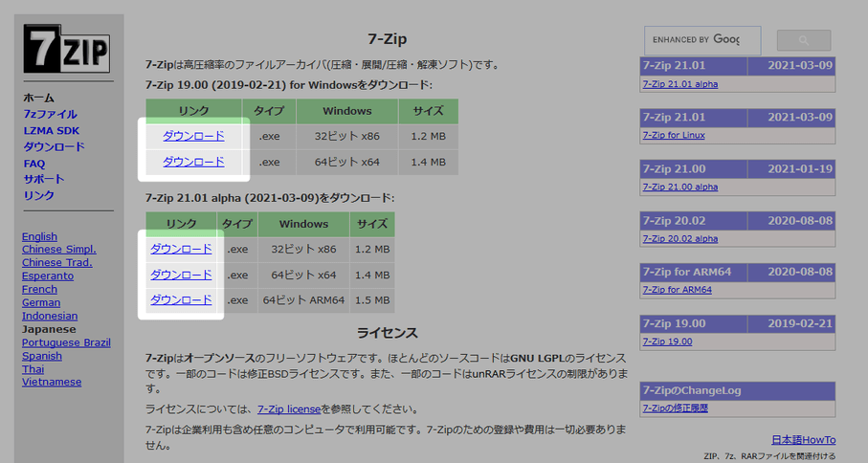Open the 7zファイル page
This screenshot has height=463, width=868.
tap(50, 114)
